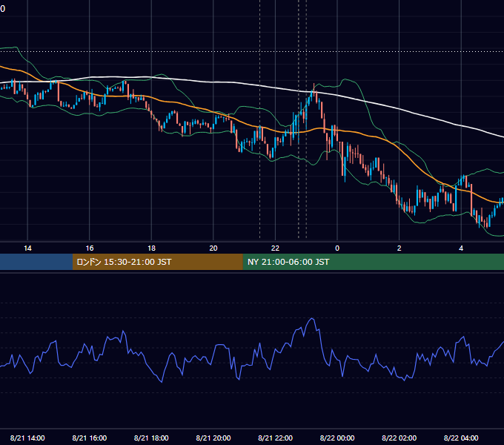
Task: Select the 8/21 16:00 timestamp label
Action: (90, 438)
